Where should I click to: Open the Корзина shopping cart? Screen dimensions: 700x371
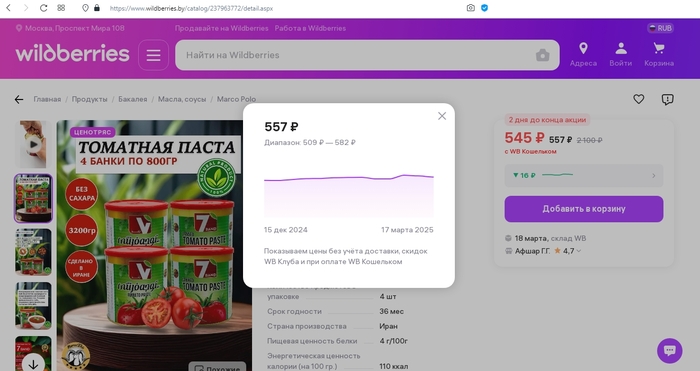(x=659, y=54)
